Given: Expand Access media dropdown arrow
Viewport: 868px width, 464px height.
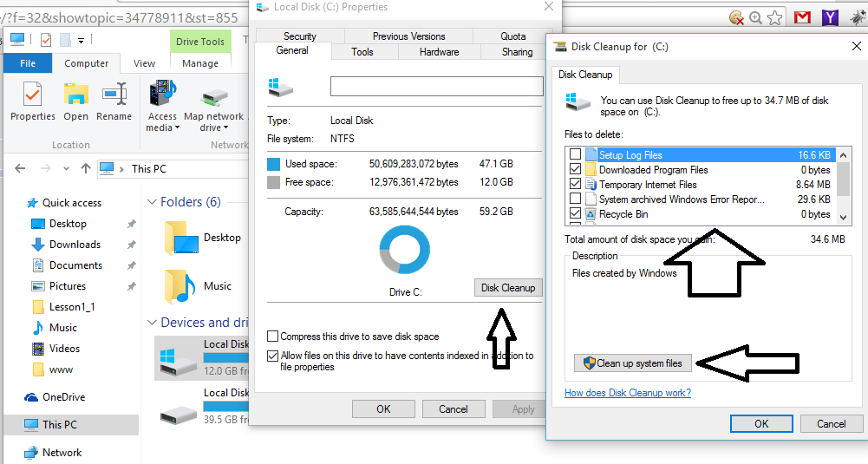Looking at the screenshot, I should click(x=177, y=127).
